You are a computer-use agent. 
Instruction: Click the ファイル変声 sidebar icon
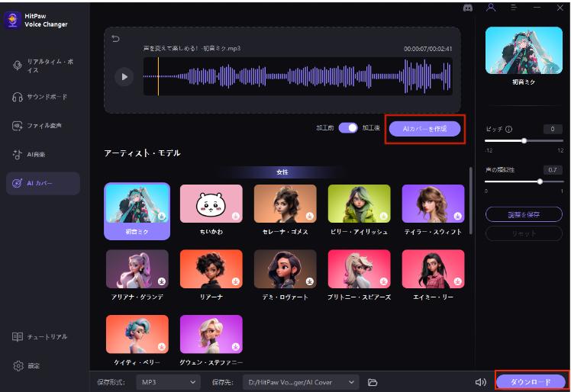coord(17,126)
